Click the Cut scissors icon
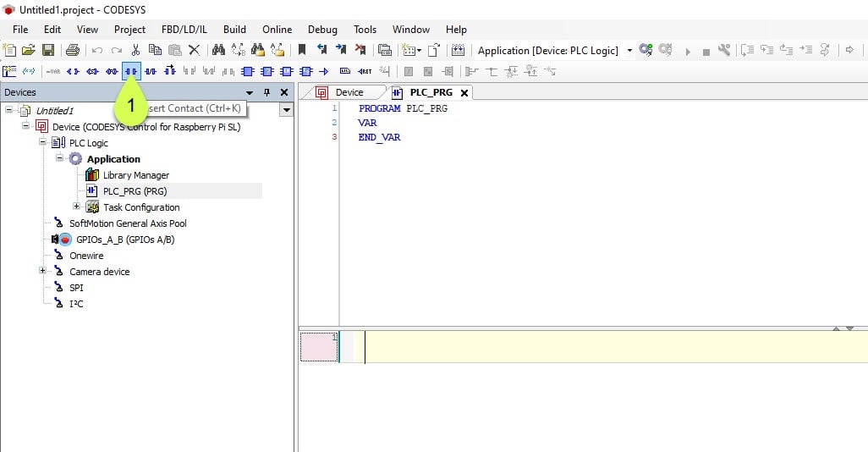The image size is (868, 452). (x=135, y=51)
